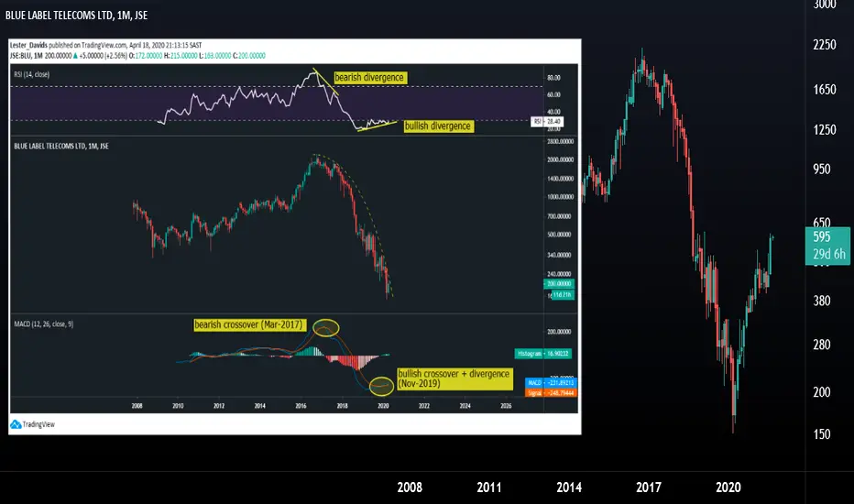
Task: Click the 2010 label on embedded time axis
Action: pyautogui.click(x=178, y=406)
